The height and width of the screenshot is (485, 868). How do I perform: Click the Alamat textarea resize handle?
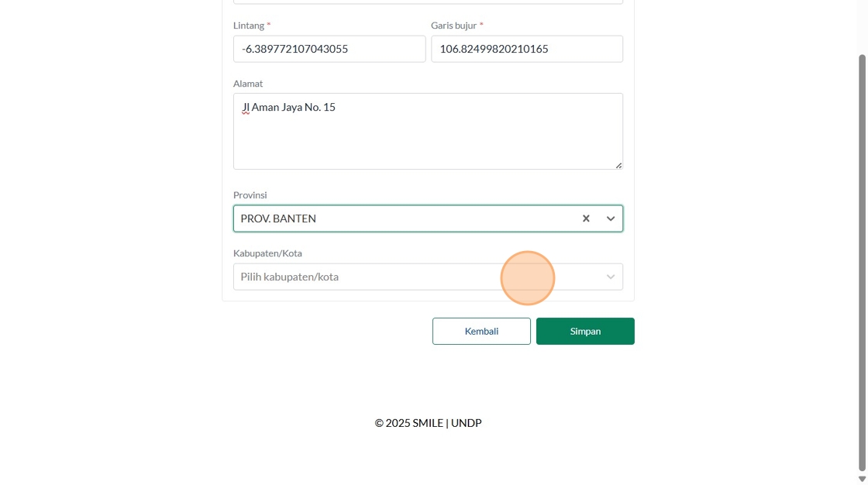618,165
